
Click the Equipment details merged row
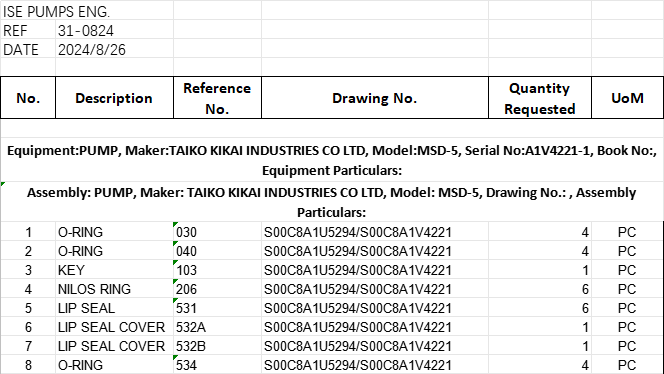pos(332,160)
